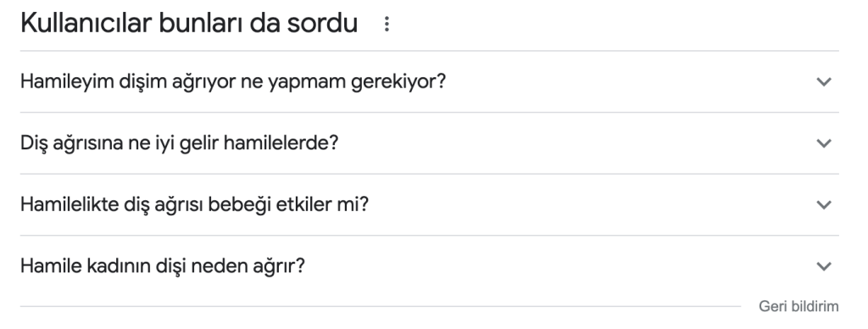The image size is (868, 329).
Task: Click chevron for 'bebeği etkiler mi?' question
Action: click(824, 205)
